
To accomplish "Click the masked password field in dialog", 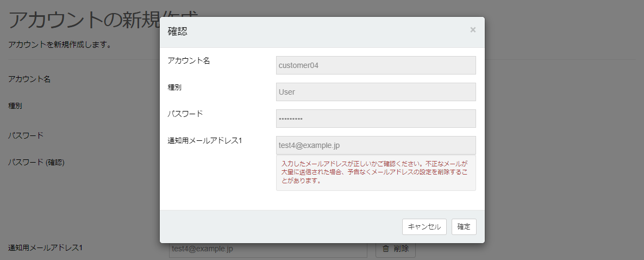I will 376,119.
